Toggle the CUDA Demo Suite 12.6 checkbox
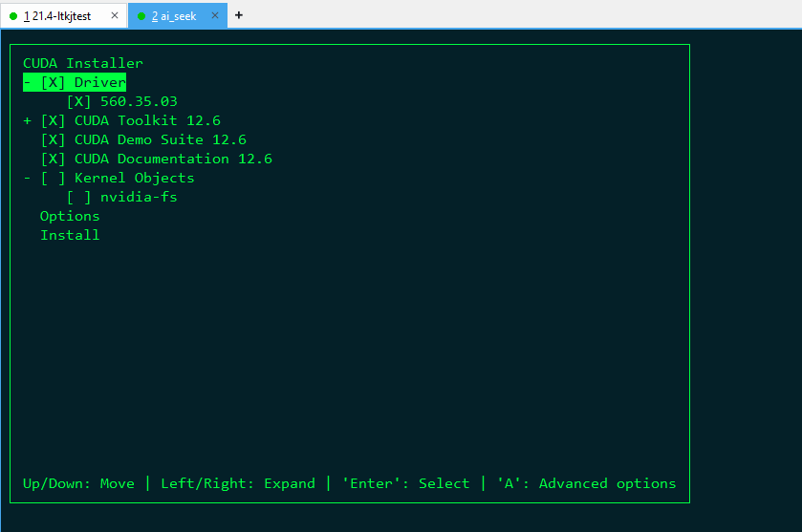The width and height of the screenshot is (802, 532). [54, 139]
